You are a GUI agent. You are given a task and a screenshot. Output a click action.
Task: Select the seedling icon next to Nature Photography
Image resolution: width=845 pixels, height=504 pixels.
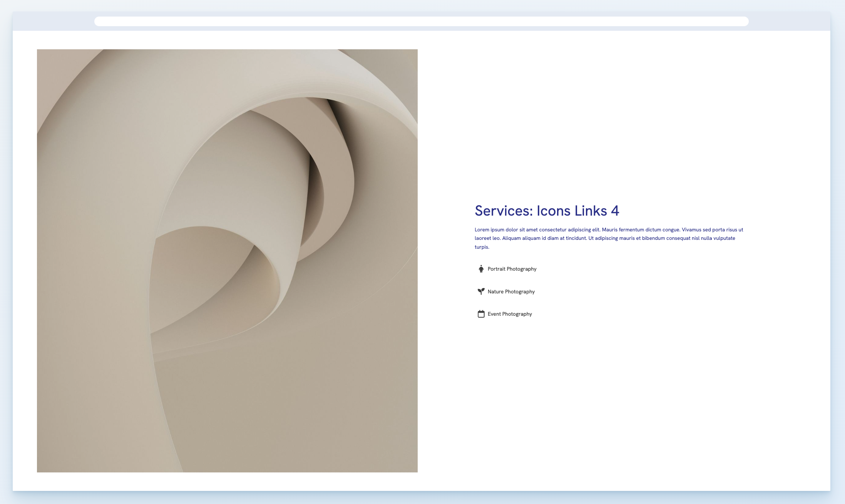pos(481,291)
